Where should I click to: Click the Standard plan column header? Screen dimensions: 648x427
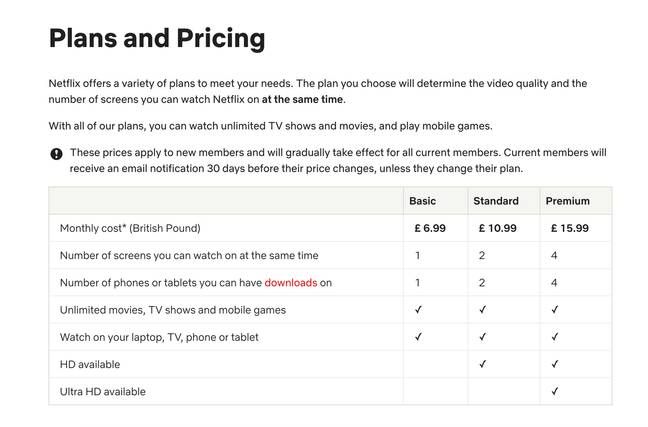[x=496, y=201]
